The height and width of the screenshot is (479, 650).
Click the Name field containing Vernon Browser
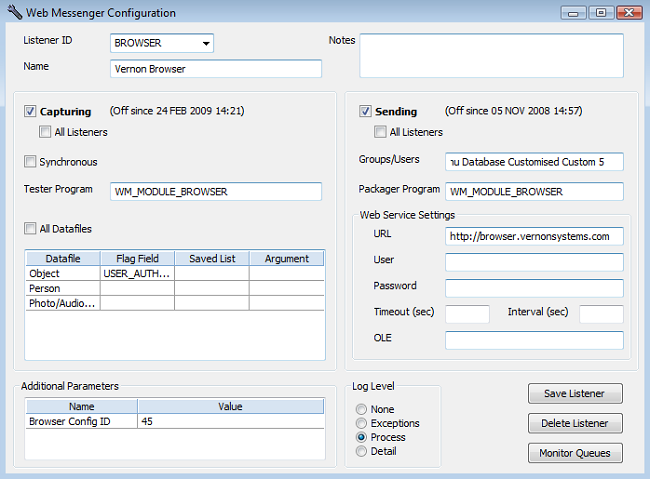pyautogui.click(x=216, y=69)
